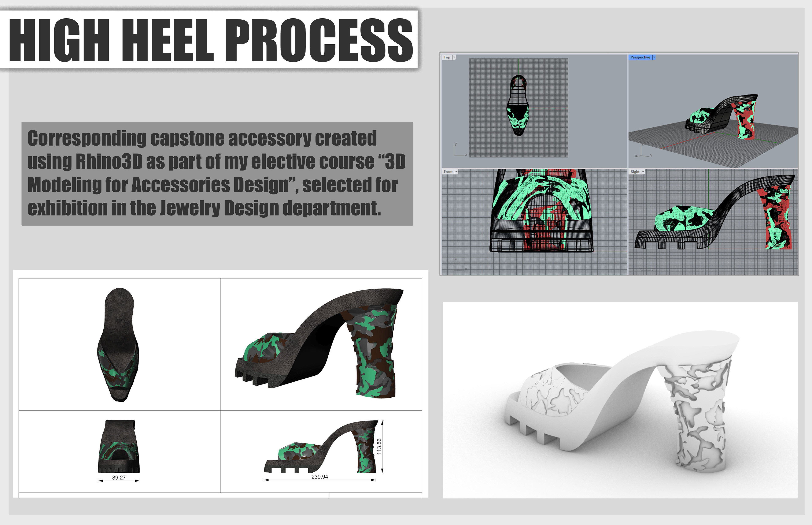Image resolution: width=812 pixels, height=525 pixels.
Task: Click the top-view rendered shoe drawing
Action: click(118, 344)
